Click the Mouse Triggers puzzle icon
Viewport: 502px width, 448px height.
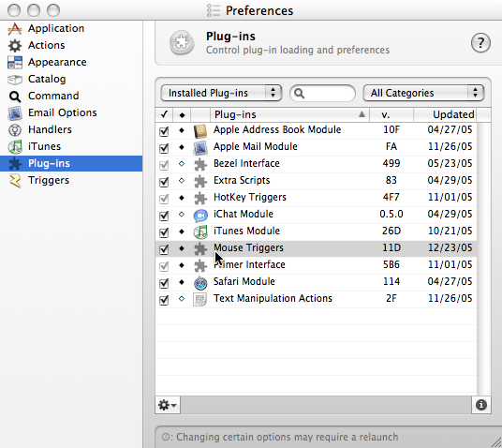click(200, 249)
